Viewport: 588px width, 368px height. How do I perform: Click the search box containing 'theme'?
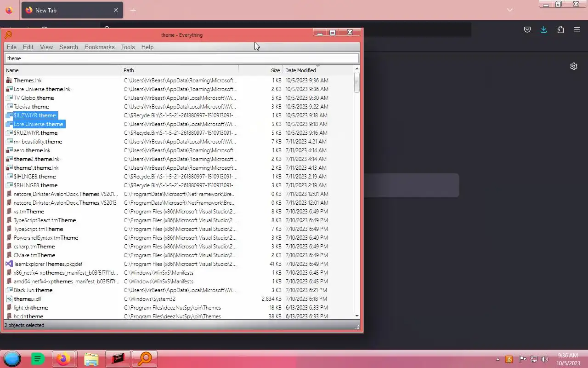[182, 58]
